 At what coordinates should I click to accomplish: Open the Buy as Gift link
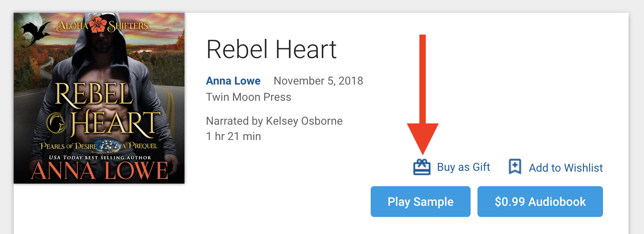click(463, 167)
